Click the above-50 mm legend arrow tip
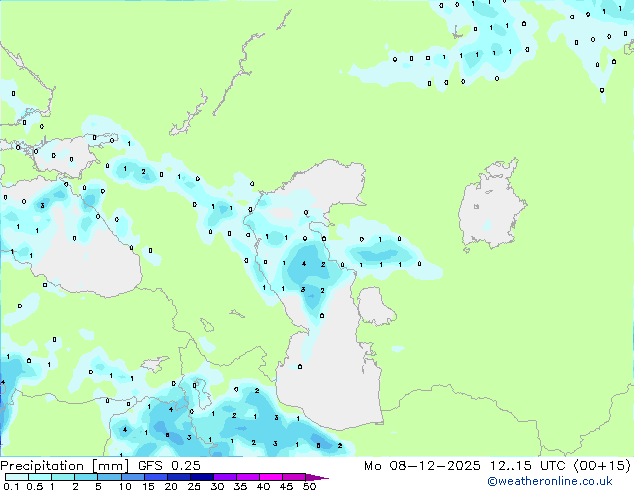The width and height of the screenshot is (634, 490). coord(317,477)
